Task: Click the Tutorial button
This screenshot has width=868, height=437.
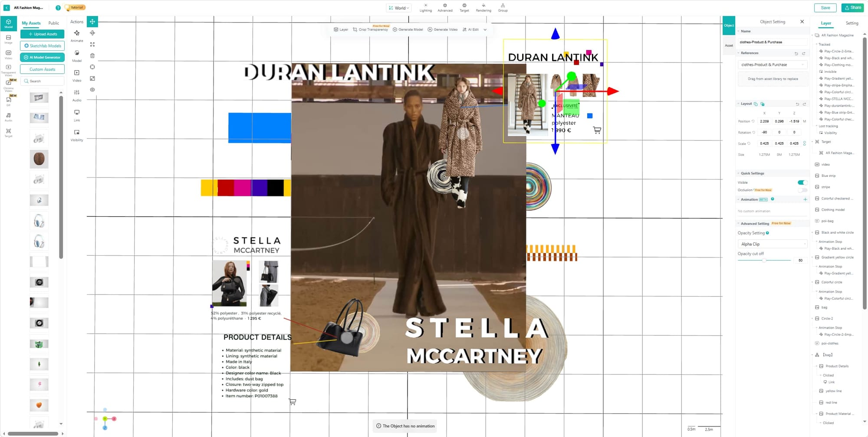Action: 75,7
